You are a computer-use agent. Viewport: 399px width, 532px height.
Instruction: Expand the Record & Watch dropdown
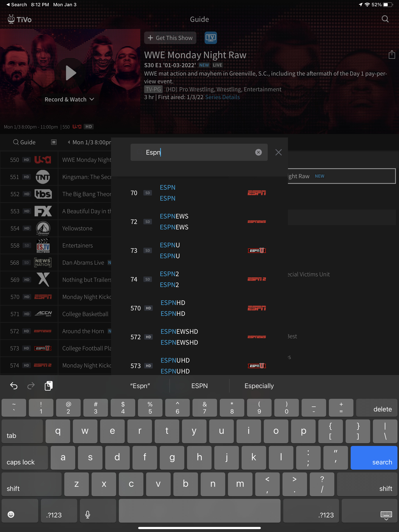tap(70, 99)
